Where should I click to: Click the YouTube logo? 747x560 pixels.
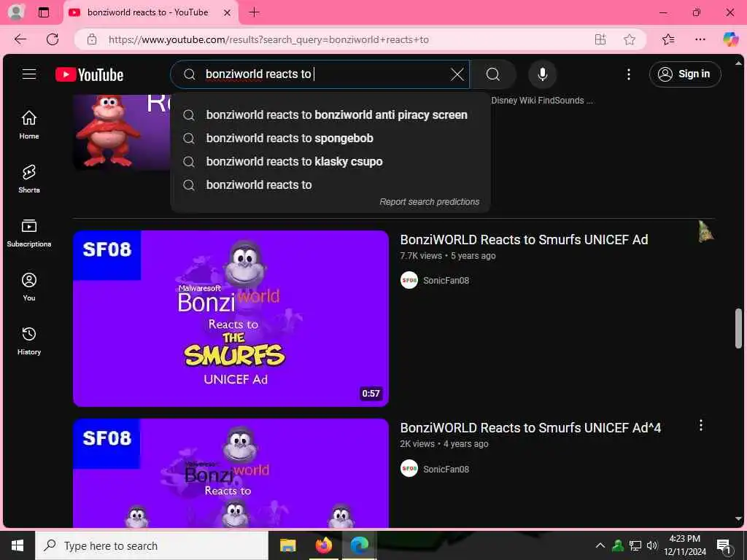tap(90, 75)
